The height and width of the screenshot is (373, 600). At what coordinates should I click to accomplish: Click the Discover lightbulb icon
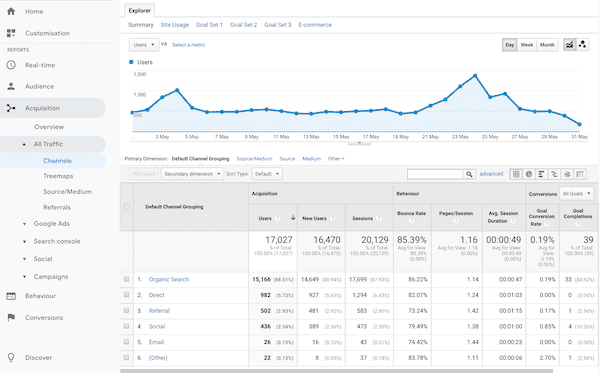point(11,357)
